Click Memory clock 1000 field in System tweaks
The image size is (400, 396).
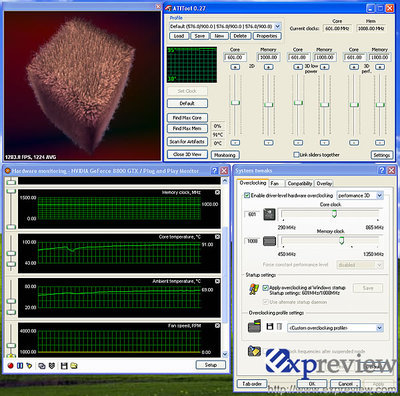point(252,241)
